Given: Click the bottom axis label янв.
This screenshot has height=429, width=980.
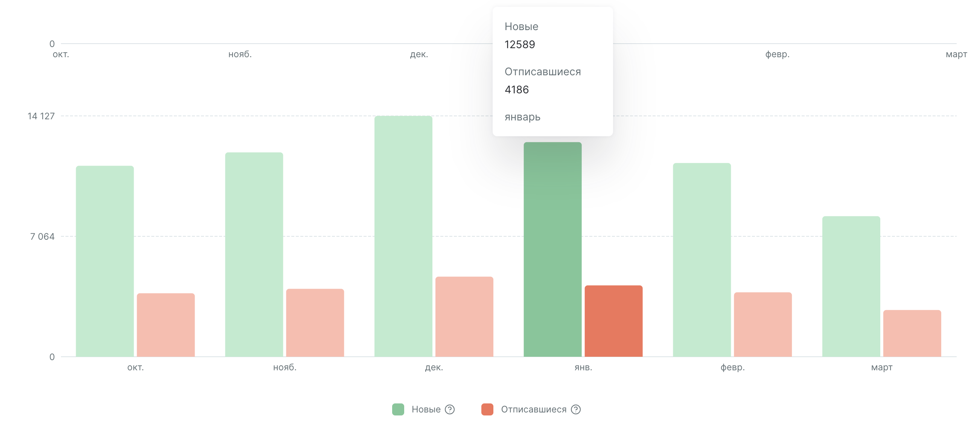Looking at the screenshot, I should pyautogui.click(x=583, y=367).
